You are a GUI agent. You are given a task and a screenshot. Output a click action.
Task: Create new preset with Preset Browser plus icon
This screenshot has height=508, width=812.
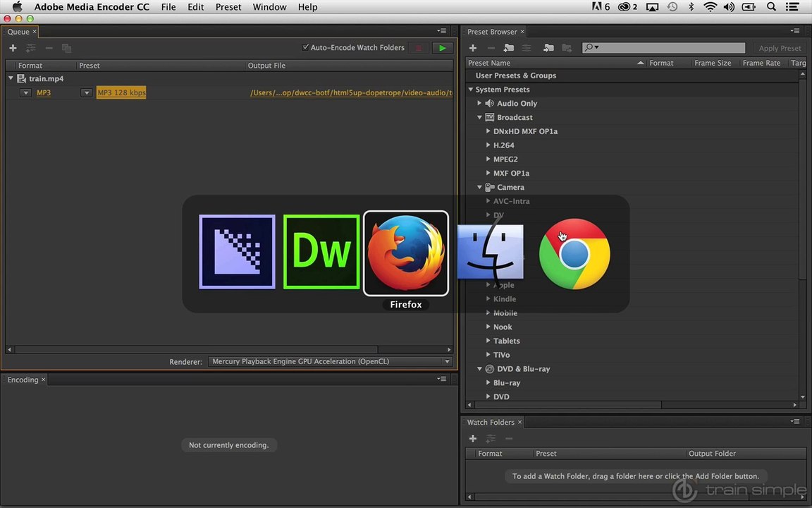[x=473, y=48]
